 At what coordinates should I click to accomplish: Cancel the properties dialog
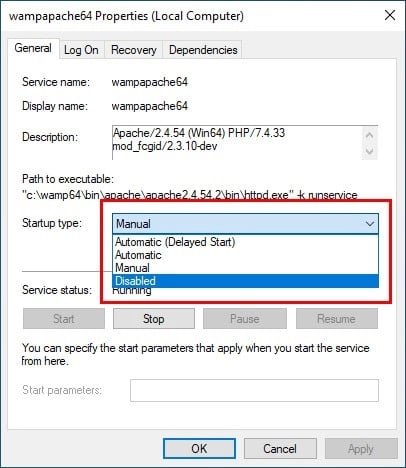pos(280,449)
